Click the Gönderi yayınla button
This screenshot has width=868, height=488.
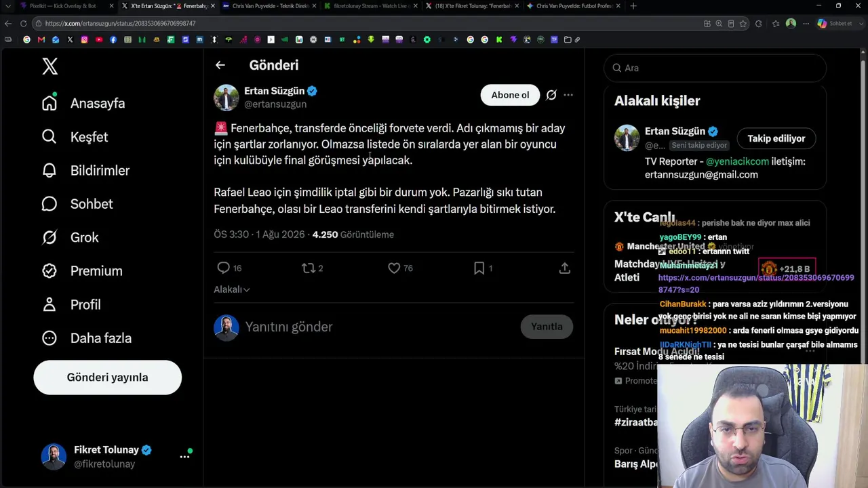(107, 378)
